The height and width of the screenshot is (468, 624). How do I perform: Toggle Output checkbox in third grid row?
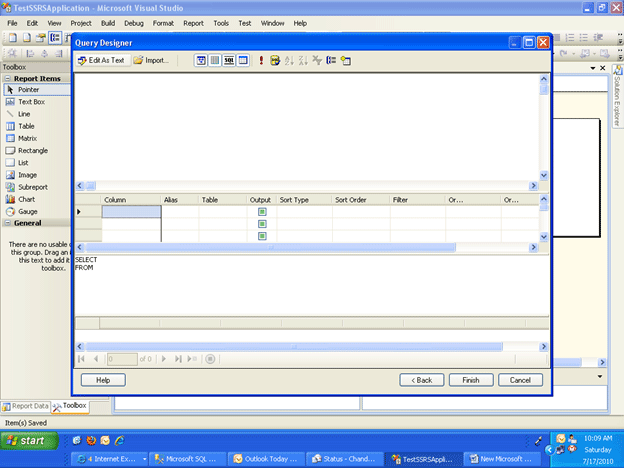262,236
